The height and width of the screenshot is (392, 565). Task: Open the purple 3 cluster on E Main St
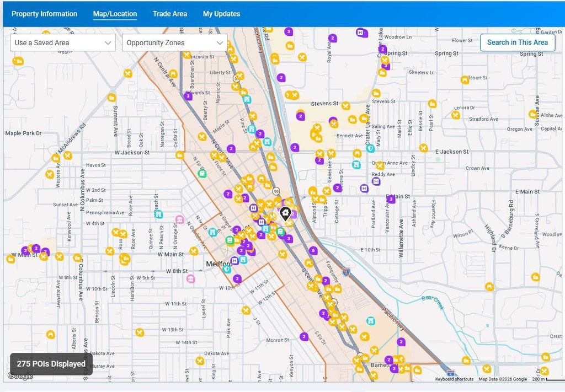tap(391, 199)
